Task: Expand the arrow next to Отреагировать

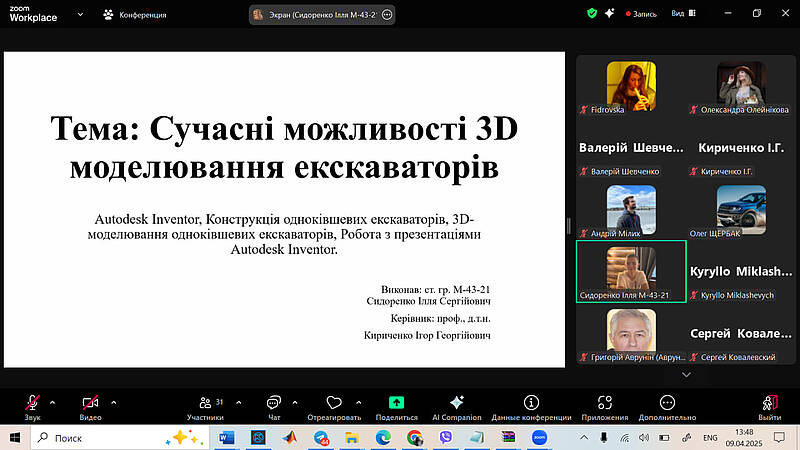Action: click(x=359, y=403)
